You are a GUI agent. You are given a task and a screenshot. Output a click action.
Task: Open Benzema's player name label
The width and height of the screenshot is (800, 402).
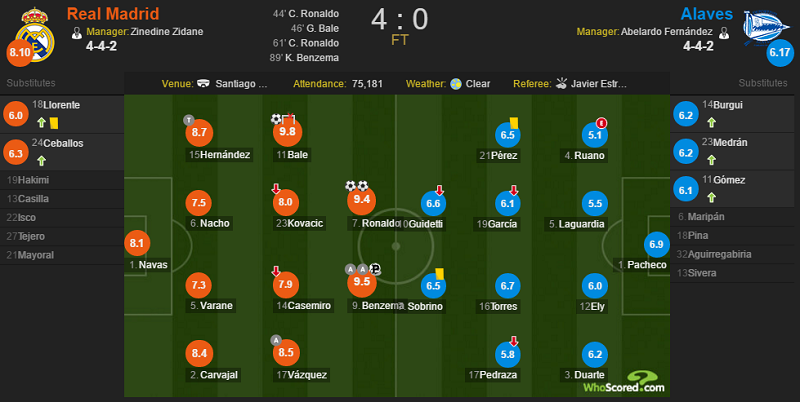point(377,306)
